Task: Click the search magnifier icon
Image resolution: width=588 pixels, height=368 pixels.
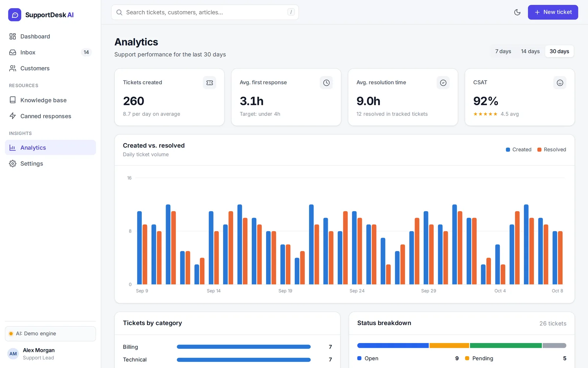Action: tap(119, 12)
